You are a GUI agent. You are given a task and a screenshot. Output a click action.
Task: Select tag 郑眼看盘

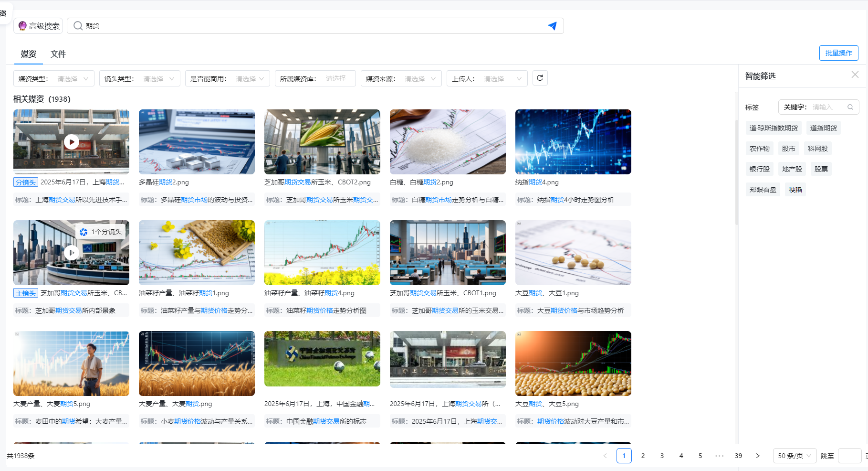tap(763, 190)
